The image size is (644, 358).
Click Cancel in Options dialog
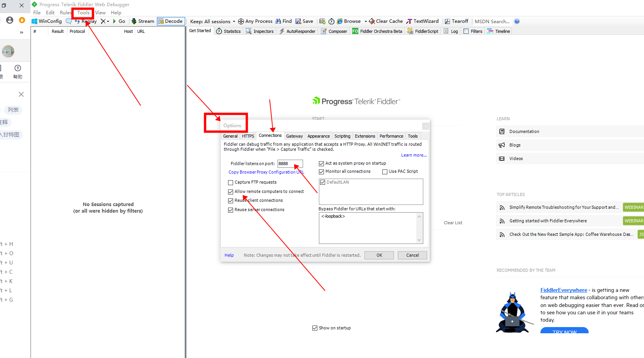[x=412, y=255]
